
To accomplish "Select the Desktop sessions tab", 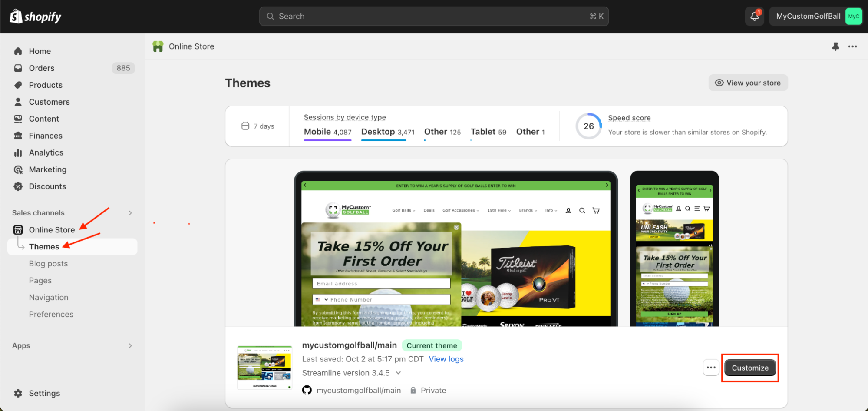I will 387,132.
